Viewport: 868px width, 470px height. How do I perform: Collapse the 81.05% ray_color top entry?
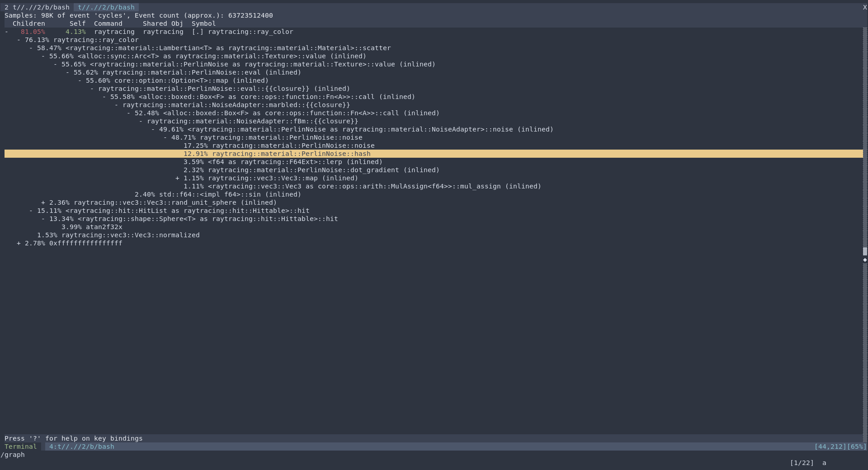click(6, 32)
